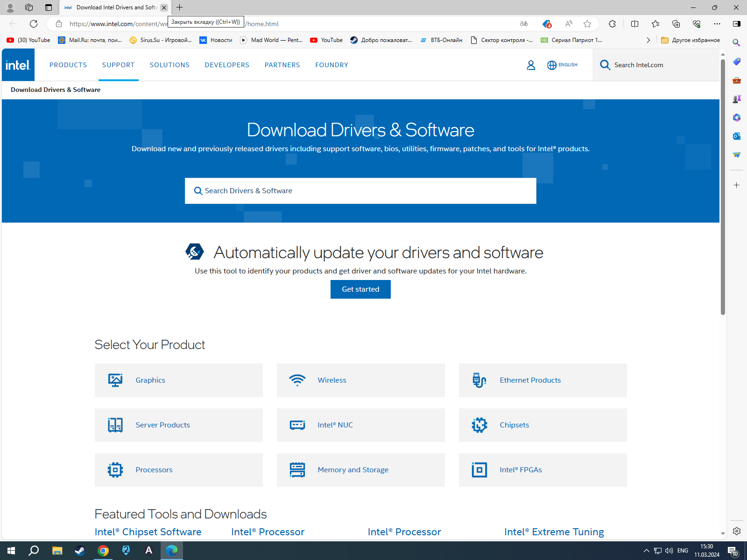Click the Server Products rack icon
The width and height of the screenshot is (747, 560).
(x=115, y=425)
